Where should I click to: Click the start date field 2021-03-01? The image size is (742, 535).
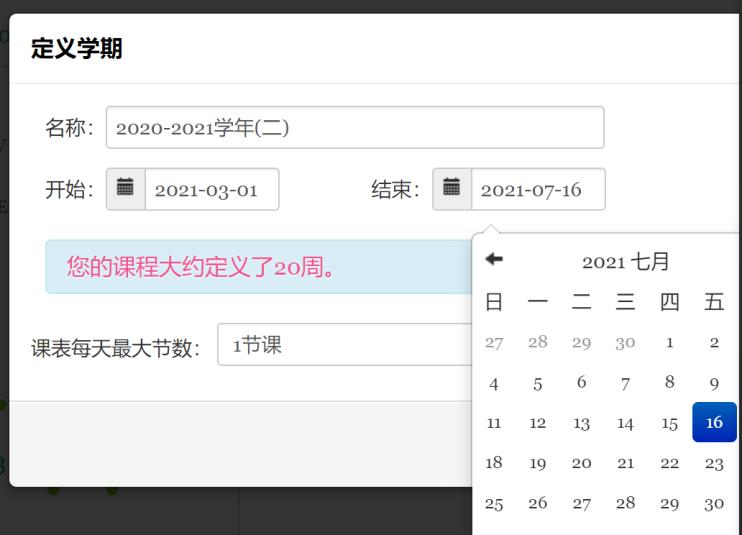coord(211,190)
